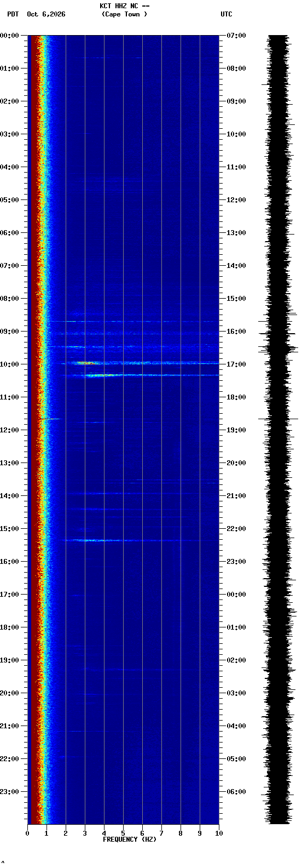302x868 pixels.
Task: Click the PDT '09:00' time label
Action: (x=10, y=332)
